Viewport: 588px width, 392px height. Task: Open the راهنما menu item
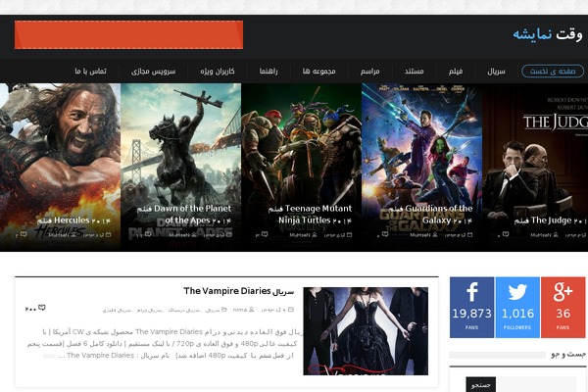pyautogui.click(x=269, y=72)
